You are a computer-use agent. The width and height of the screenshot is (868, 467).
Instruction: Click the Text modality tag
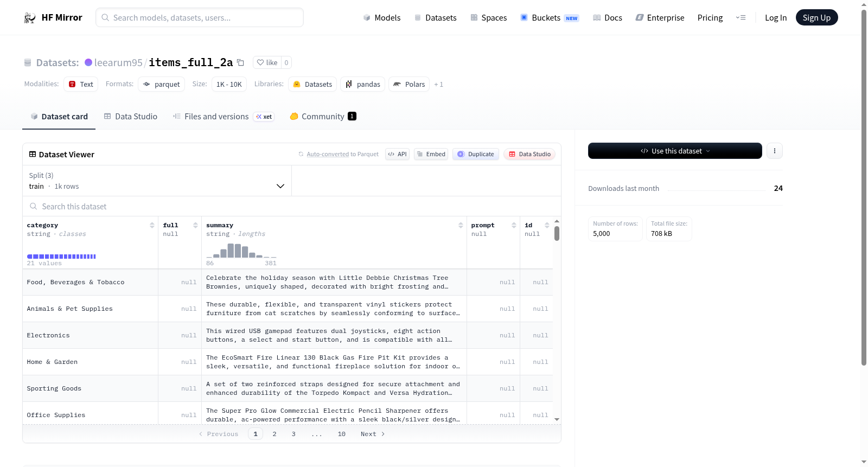[81, 84]
